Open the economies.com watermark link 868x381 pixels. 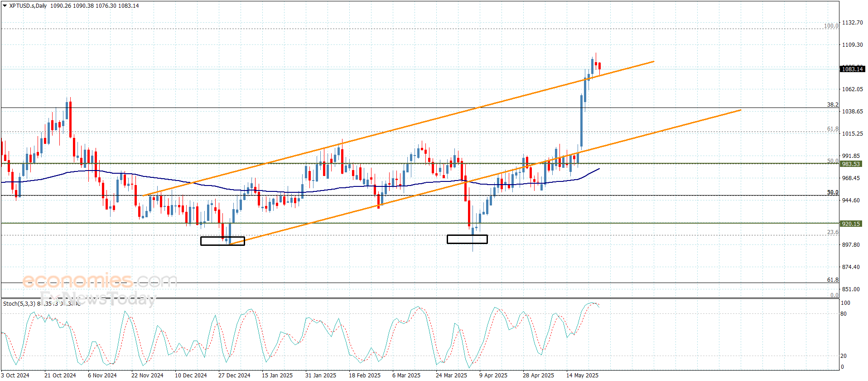100,281
